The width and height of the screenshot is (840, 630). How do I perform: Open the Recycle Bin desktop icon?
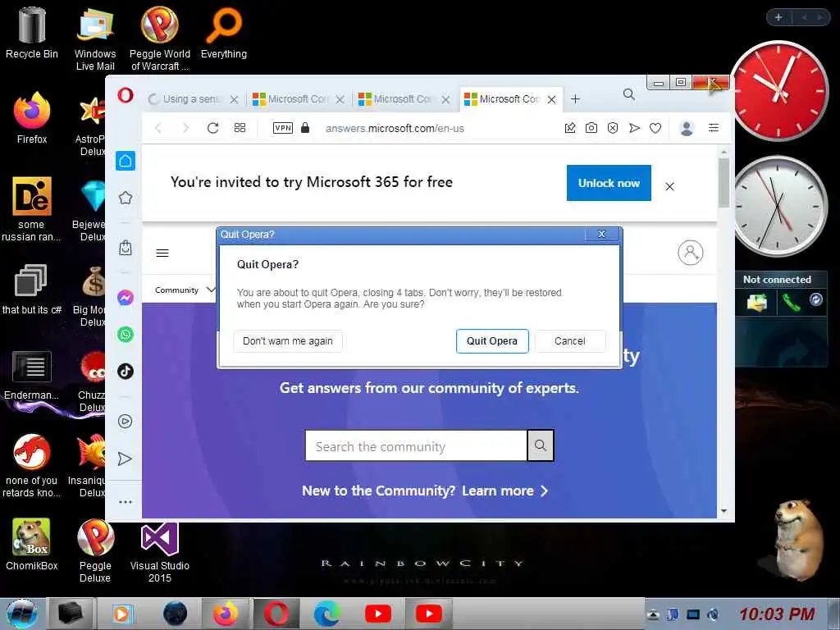click(x=32, y=33)
